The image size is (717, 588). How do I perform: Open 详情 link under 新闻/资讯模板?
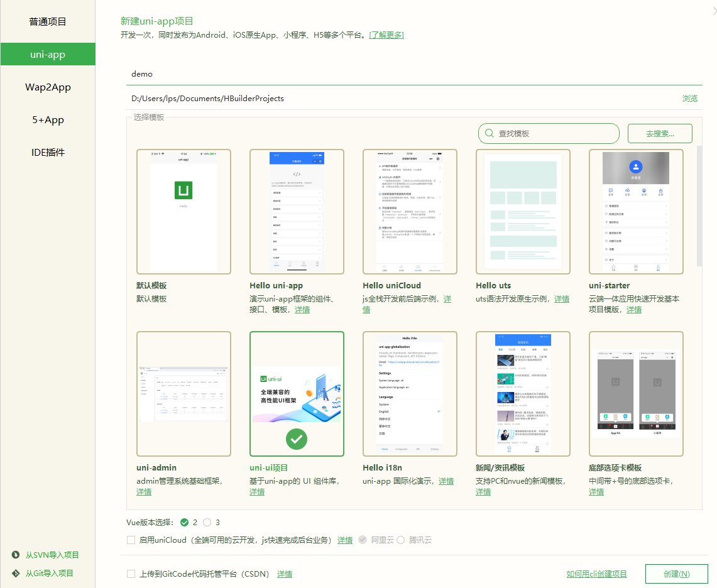tap(483, 491)
